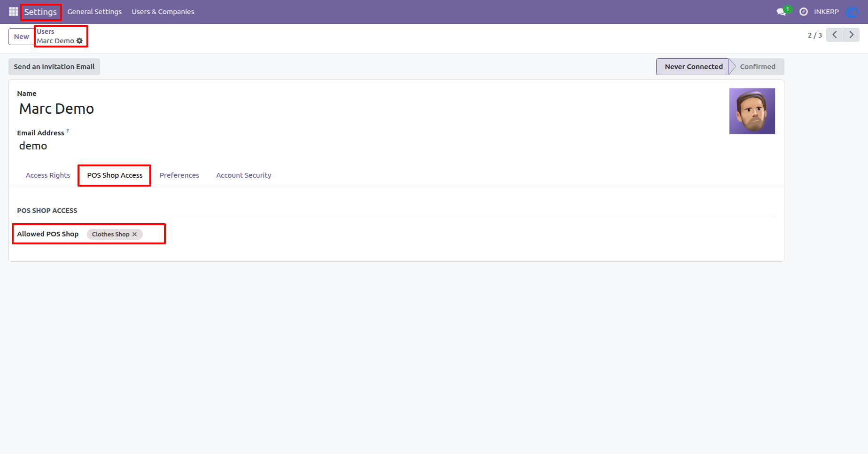Viewport: 868px width, 454px height.
Task: Click the INKERP company name
Action: (x=826, y=12)
